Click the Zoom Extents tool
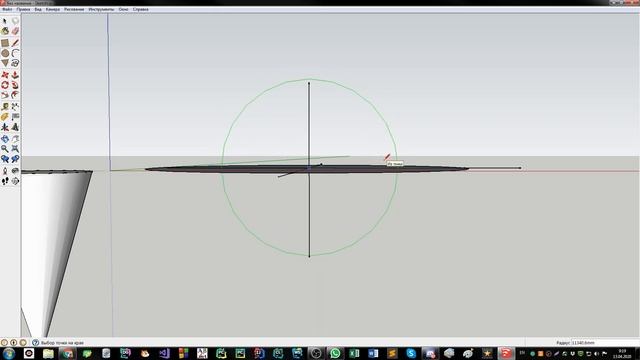 pos(15,149)
